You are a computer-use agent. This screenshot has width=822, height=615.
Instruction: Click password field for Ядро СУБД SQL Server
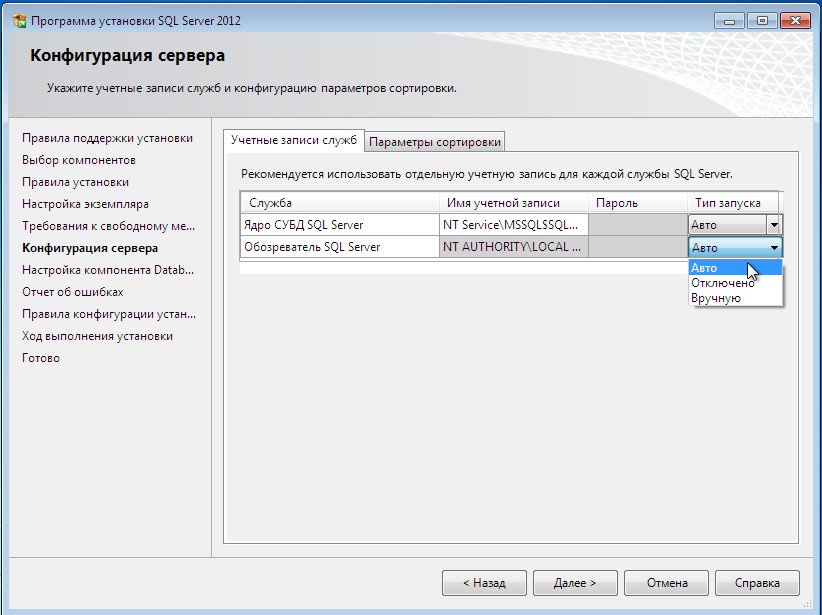pyautogui.click(x=638, y=225)
